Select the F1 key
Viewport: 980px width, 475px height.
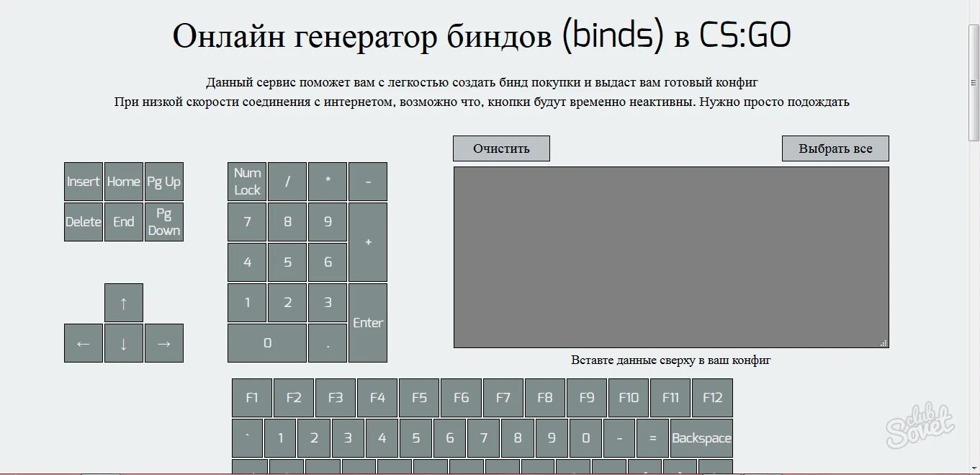pos(252,398)
